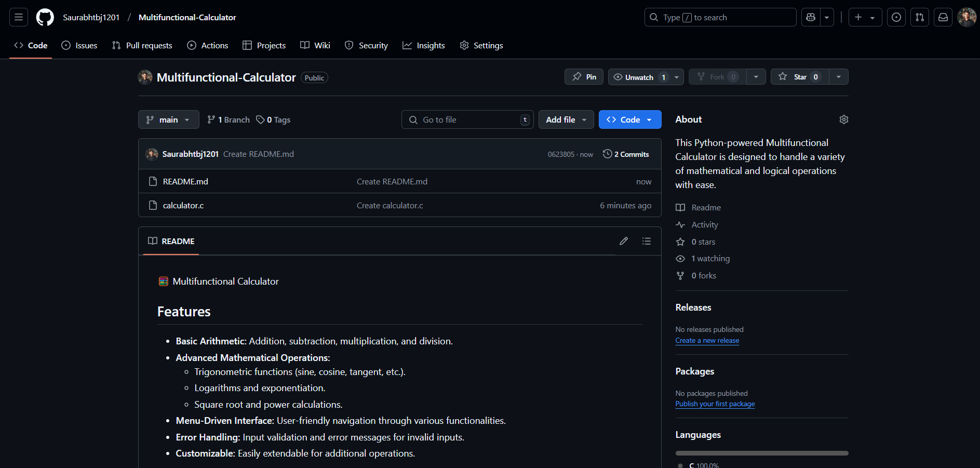Open the hamburger navigation menu
The height and width of the screenshot is (468, 980).
19,17
